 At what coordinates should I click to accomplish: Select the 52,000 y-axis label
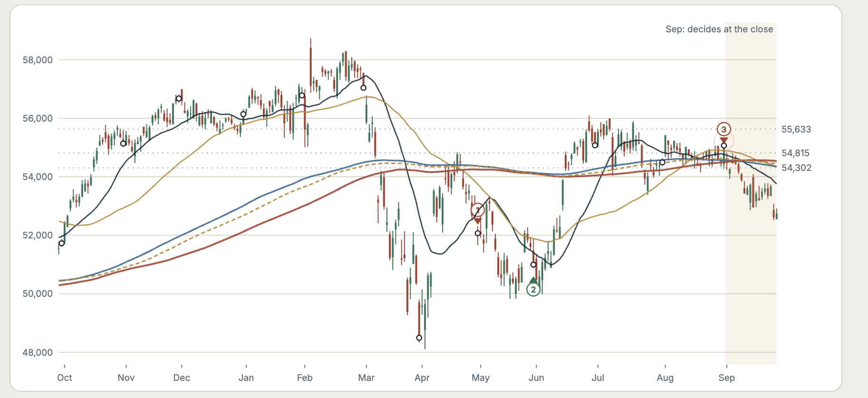38,235
